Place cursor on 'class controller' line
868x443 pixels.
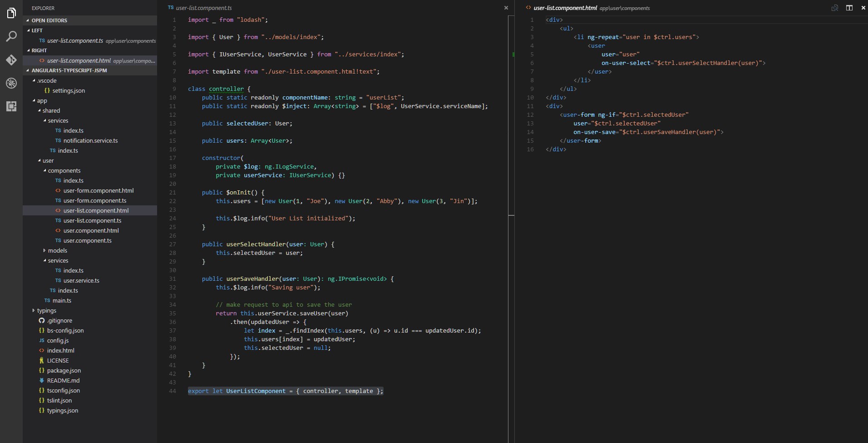pos(219,89)
